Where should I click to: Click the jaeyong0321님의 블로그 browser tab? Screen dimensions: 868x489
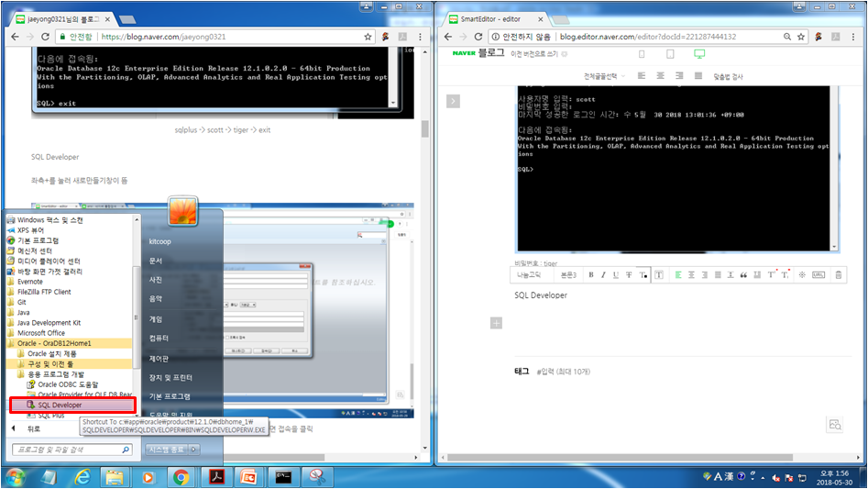[62, 19]
